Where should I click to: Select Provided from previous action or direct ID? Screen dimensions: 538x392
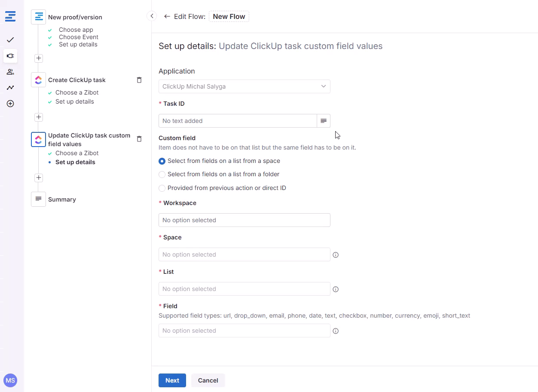coord(162,188)
